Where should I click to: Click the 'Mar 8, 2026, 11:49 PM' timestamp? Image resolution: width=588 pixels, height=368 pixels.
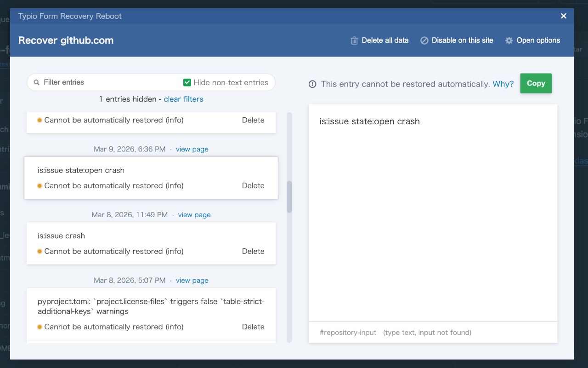[x=130, y=215]
